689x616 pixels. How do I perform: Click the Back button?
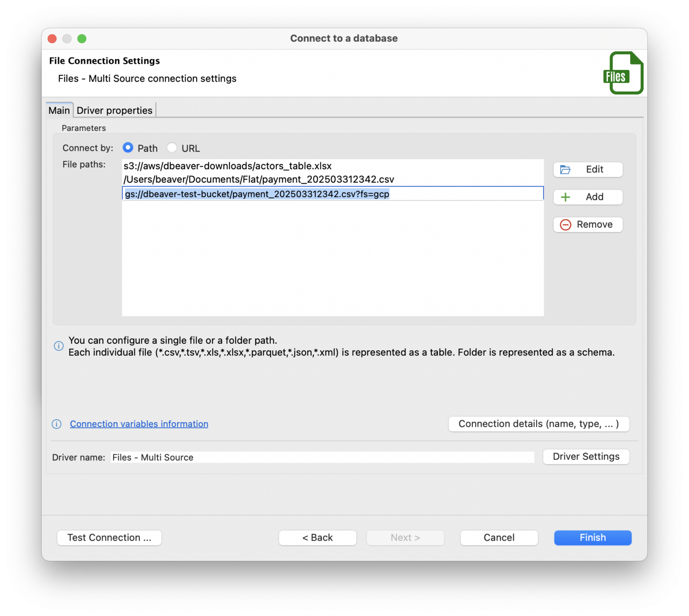[317, 537]
